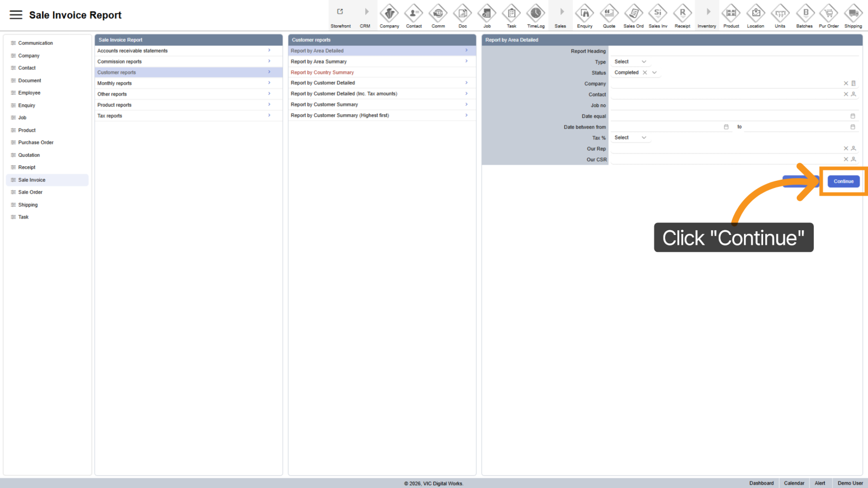Viewport: 868px width, 488px height.
Task: Open calendar picker for Date equal
Action: point(853,116)
